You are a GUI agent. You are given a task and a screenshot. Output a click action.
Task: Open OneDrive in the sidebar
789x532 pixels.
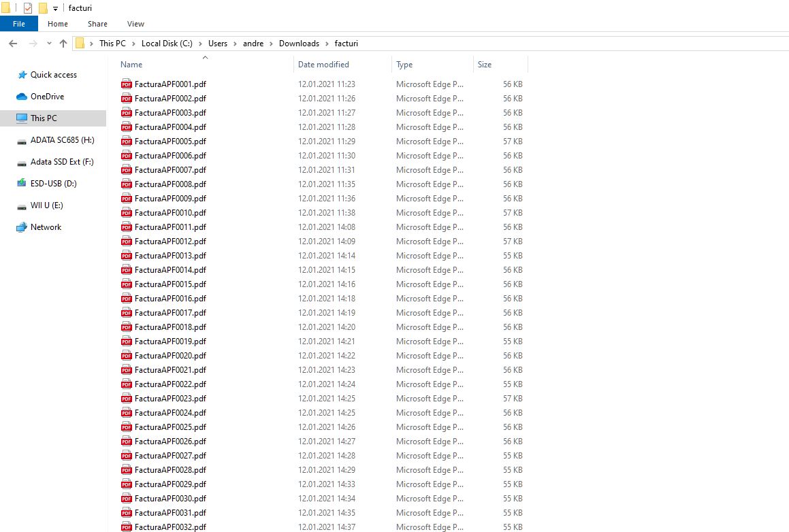tap(47, 97)
